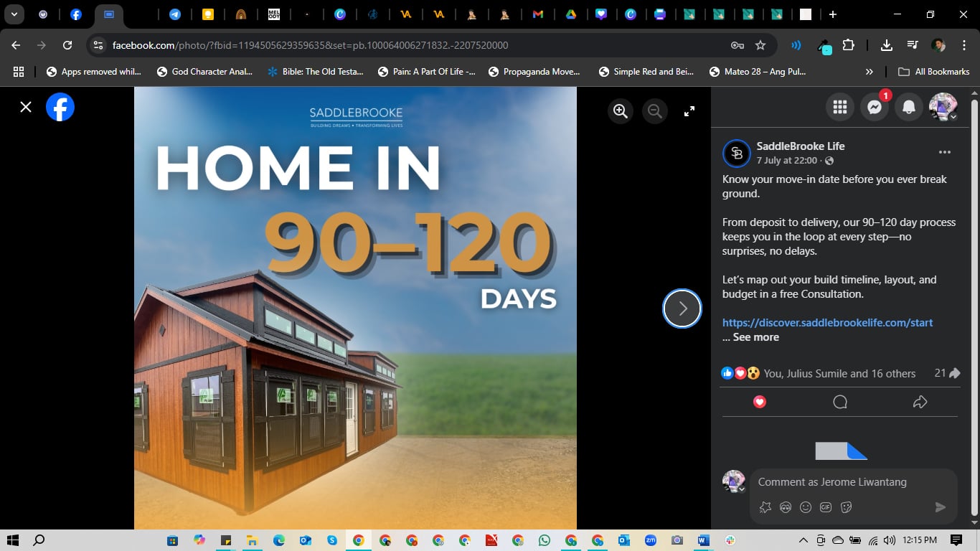This screenshot has height=551, width=980.
Task: Open Messenger chats
Action: 875,108
